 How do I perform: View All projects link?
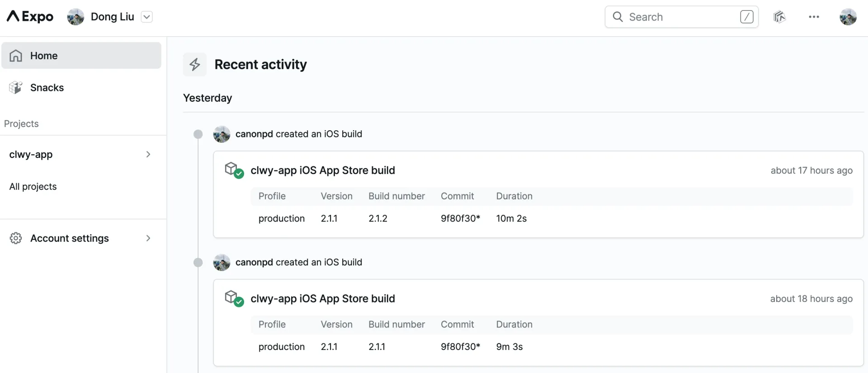point(33,187)
